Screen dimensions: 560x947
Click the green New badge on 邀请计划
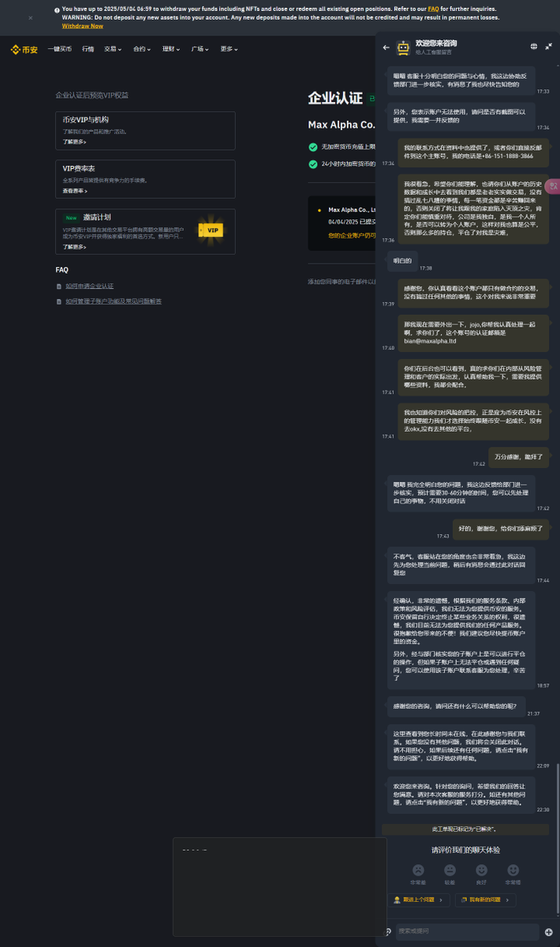[x=71, y=218]
